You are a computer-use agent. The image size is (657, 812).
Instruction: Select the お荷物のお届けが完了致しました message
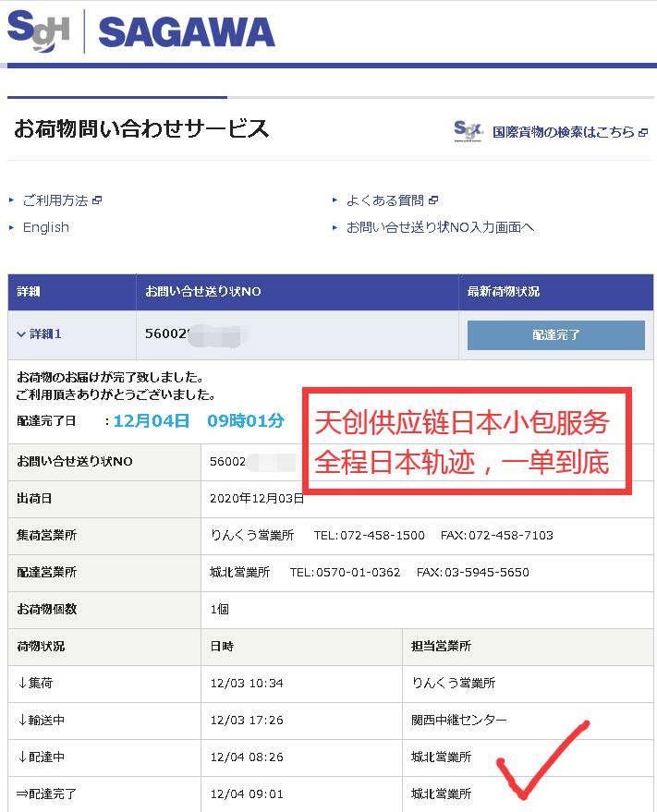click(110, 377)
